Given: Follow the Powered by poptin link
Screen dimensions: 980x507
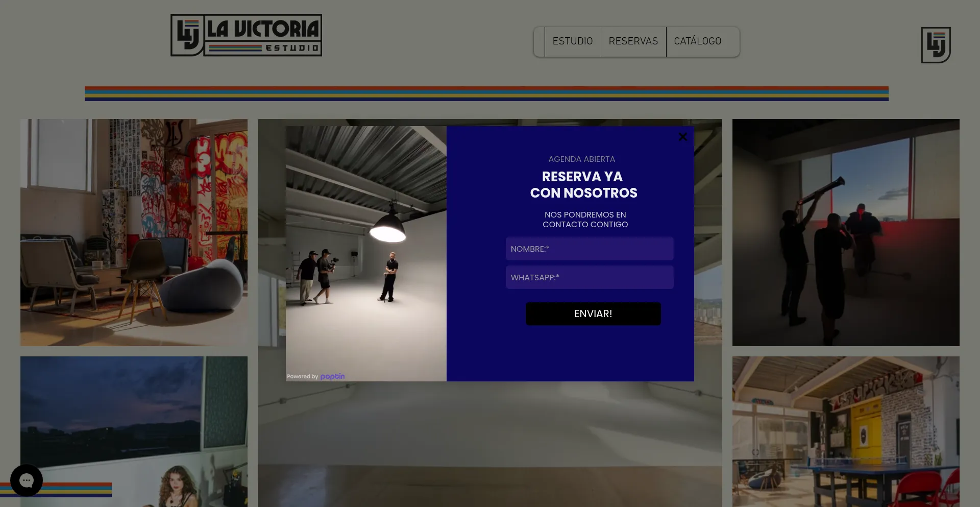Looking at the screenshot, I should (x=316, y=376).
